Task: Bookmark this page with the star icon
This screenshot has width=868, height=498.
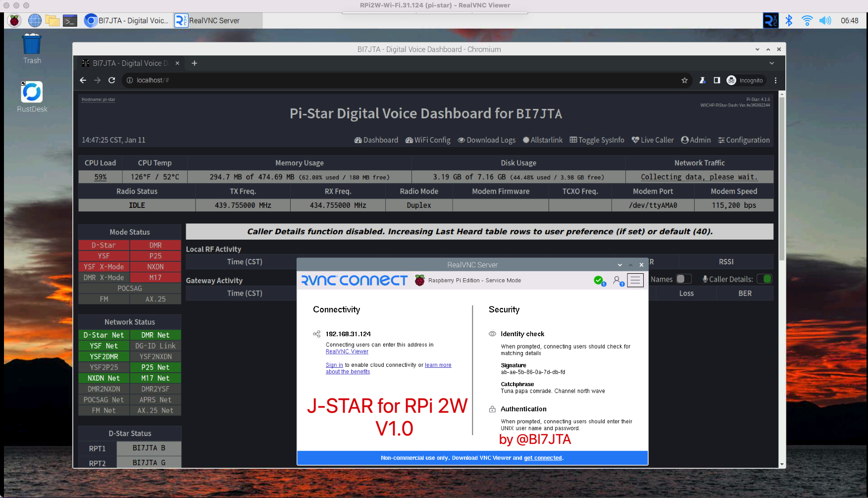Action: pyautogui.click(x=684, y=80)
